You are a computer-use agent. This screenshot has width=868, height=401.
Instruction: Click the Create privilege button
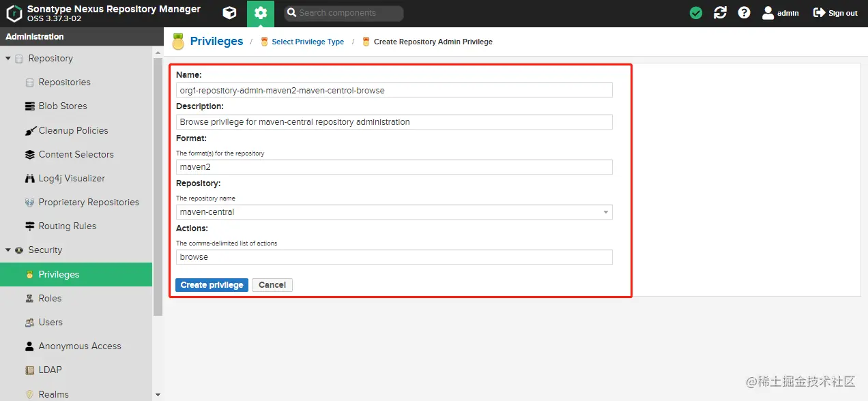point(212,285)
